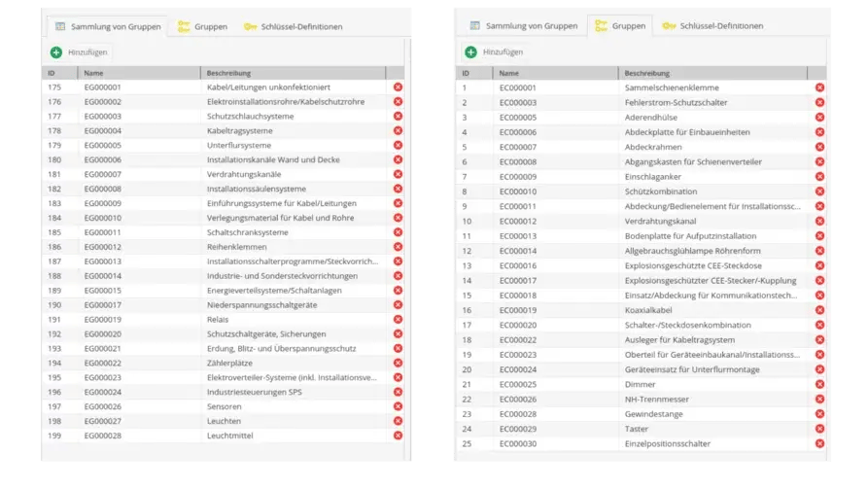868x488 pixels.
Task: Select the Schaltschranksysteme row EG000011
Action: click(223, 232)
